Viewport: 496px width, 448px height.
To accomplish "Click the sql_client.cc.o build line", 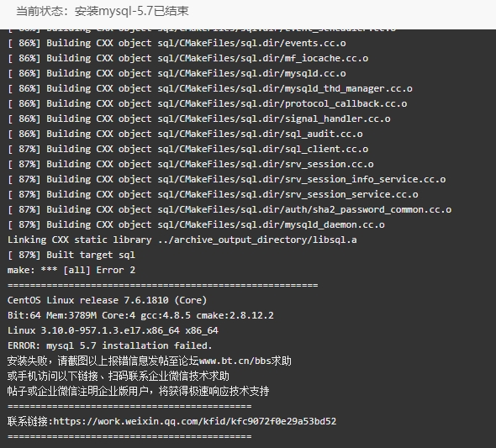I will click(187, 149).
